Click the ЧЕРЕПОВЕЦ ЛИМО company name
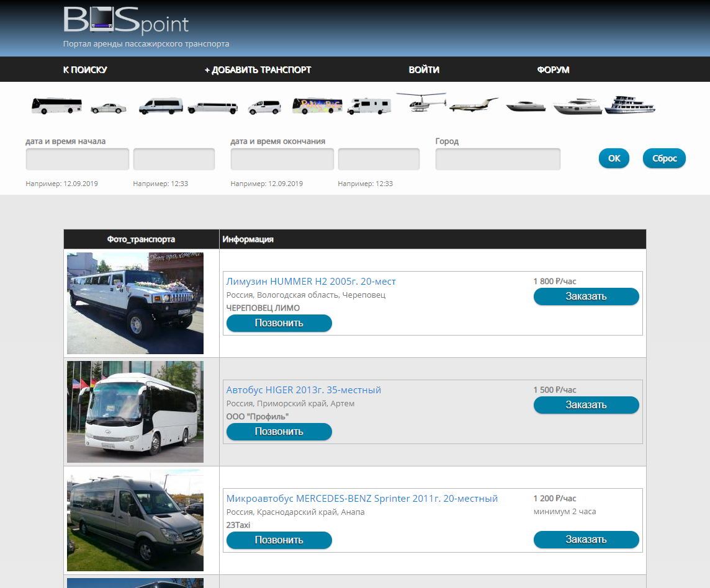The image size is (710, 588). [x=263, y=308]
